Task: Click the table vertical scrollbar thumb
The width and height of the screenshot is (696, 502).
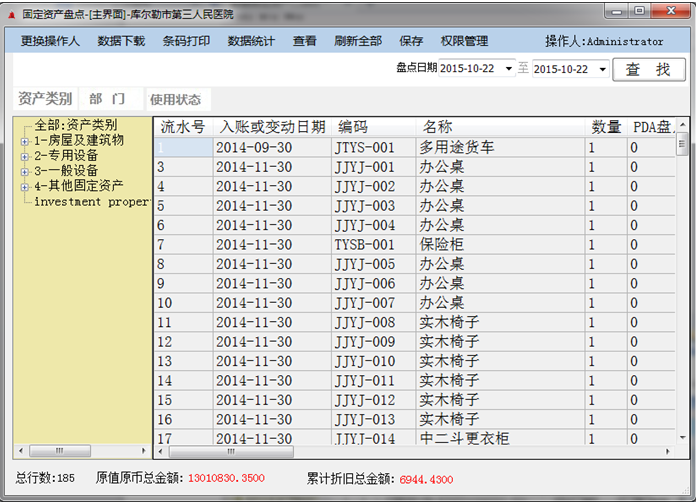Action: [683, 144]
